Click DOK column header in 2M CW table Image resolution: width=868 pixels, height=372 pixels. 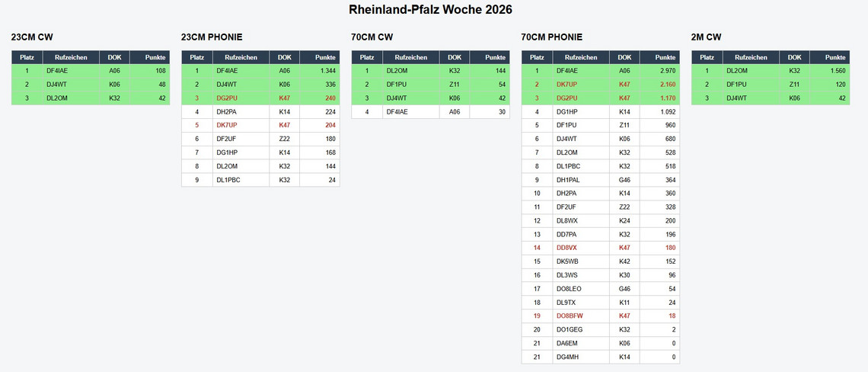(x=794, y=57)
